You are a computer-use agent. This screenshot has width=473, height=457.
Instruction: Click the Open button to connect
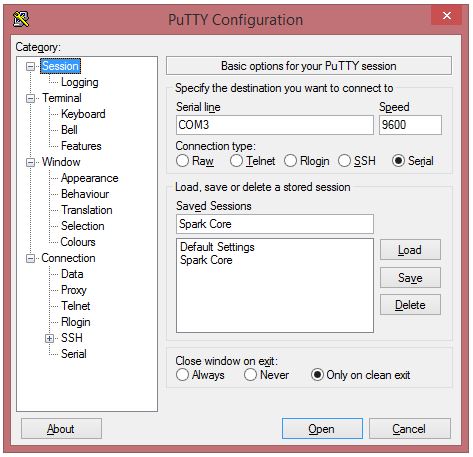click(x=322, y=429)
